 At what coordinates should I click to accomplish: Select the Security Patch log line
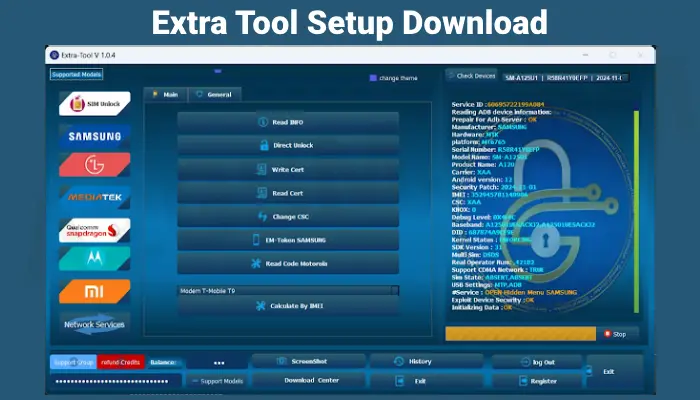tap(494, 187)
